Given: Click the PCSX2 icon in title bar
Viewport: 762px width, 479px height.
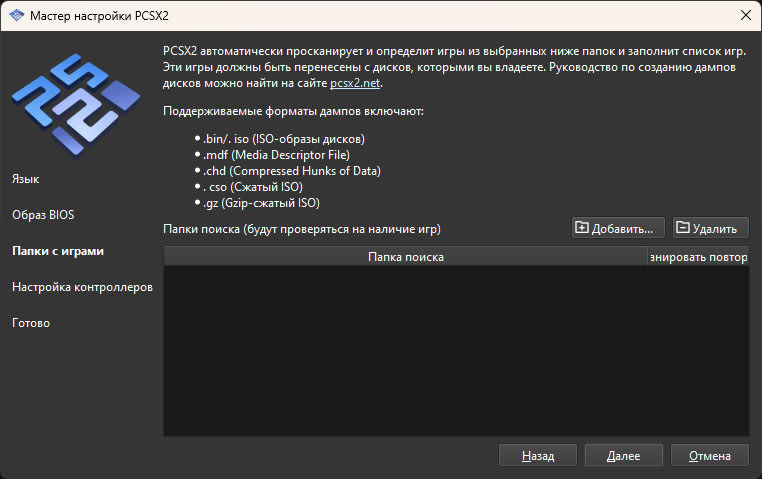Looking at the screenshot, I should pos(17,16).
